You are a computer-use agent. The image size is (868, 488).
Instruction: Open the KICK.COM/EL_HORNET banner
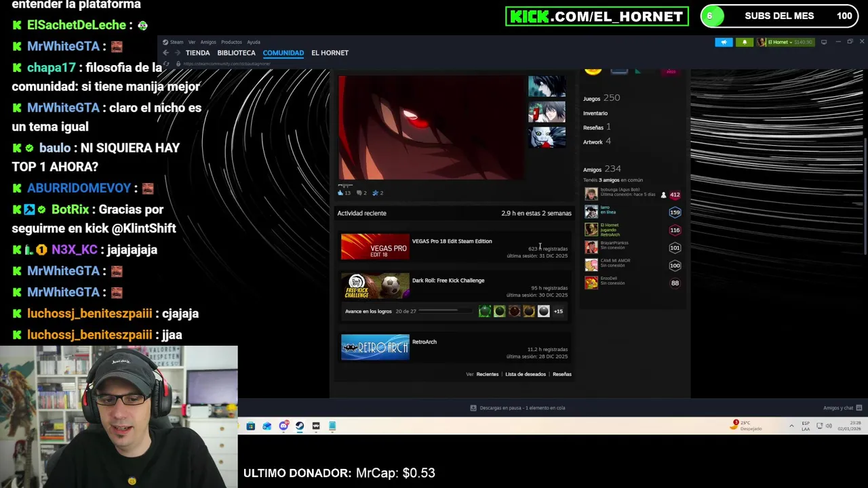(x=597, y=16)
